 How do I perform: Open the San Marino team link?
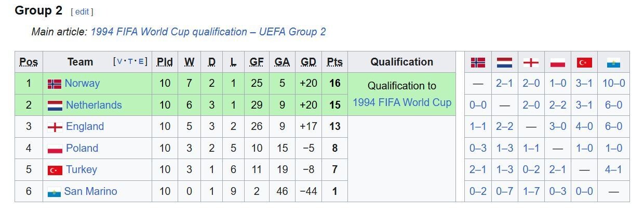(90, 192)
